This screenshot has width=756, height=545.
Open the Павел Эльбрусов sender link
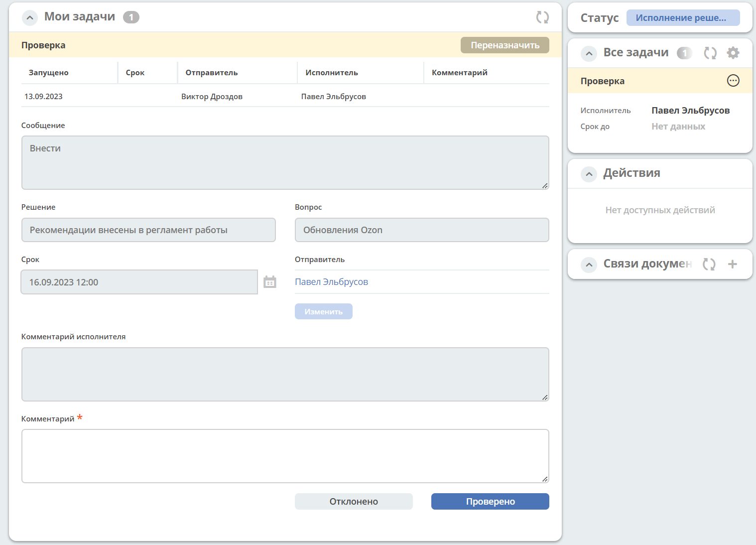(331, 281)
